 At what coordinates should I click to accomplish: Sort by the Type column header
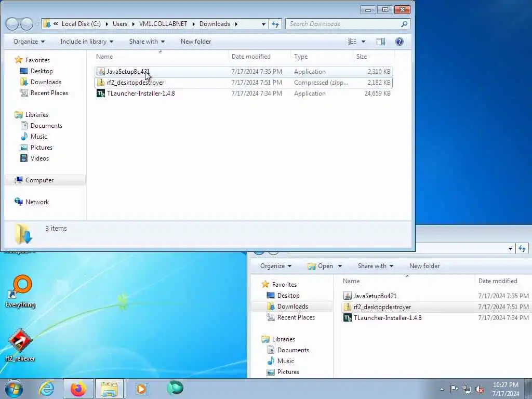point(321,57)
